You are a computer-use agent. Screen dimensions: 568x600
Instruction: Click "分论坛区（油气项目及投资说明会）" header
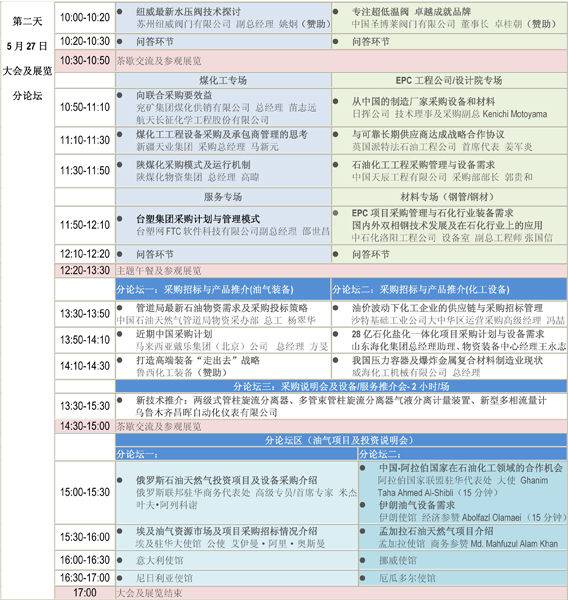(x=341, y=440)
